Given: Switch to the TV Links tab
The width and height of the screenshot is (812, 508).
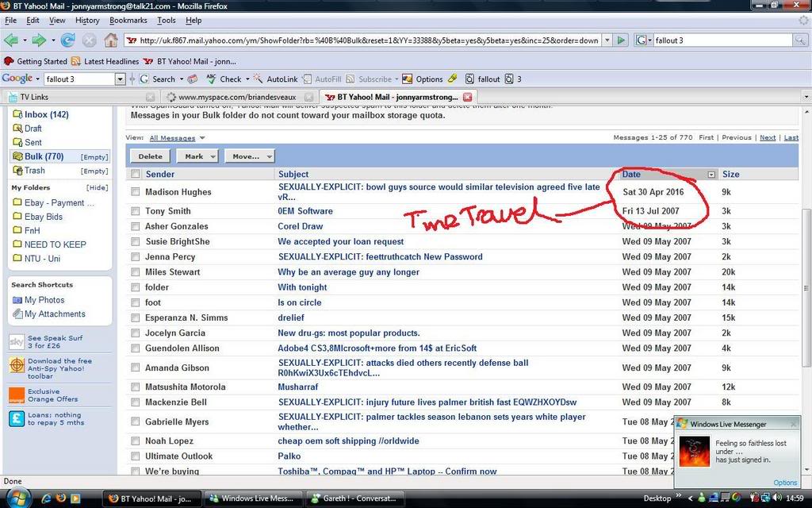Looking at the screenshot, I should pos(34,97).
